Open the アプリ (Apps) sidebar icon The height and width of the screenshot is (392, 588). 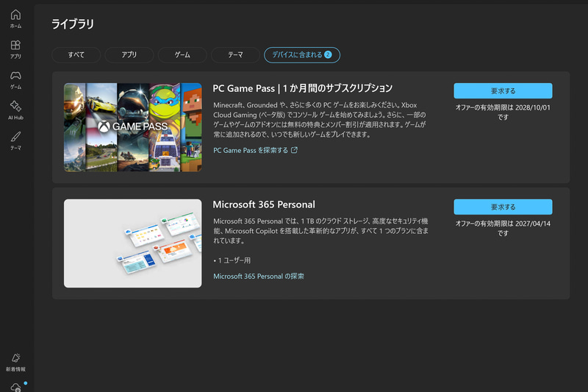tap(15, 49)
